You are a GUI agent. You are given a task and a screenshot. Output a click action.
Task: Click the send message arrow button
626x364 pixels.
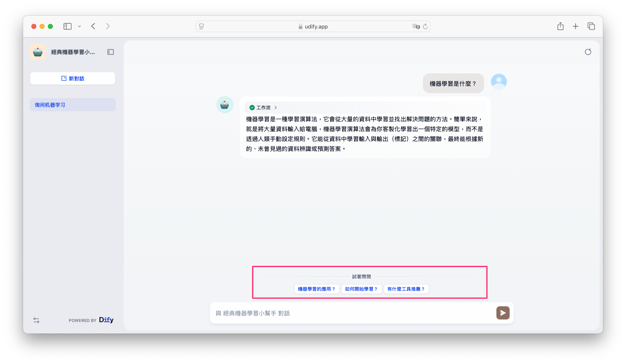pyautogui.click(x=503, y=313)
